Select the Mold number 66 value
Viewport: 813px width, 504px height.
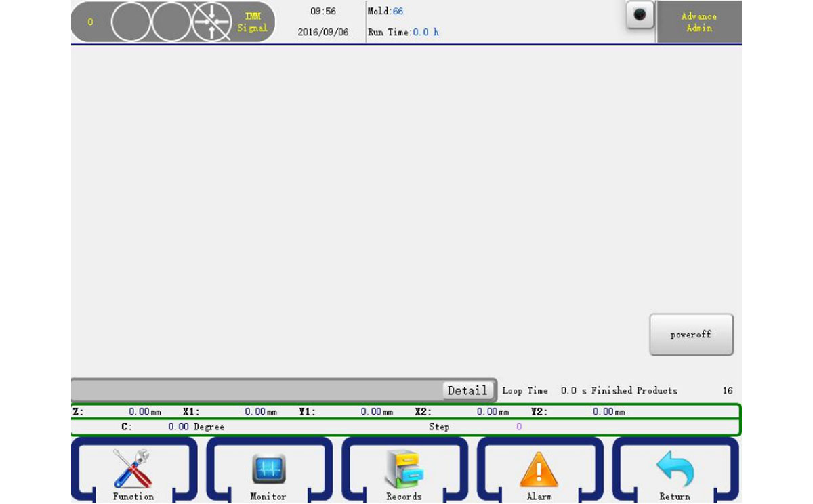[398, 12]
